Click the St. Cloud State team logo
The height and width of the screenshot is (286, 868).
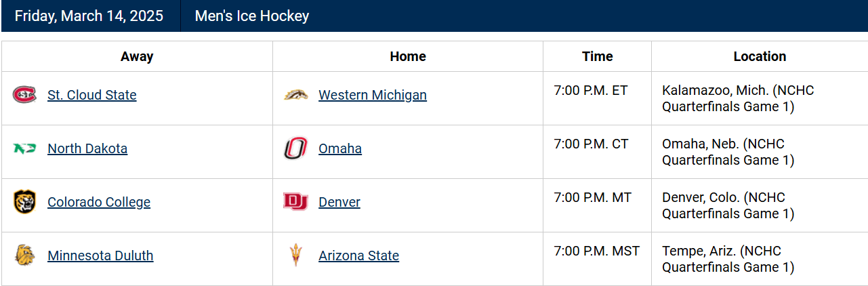[x=24, y=95]
